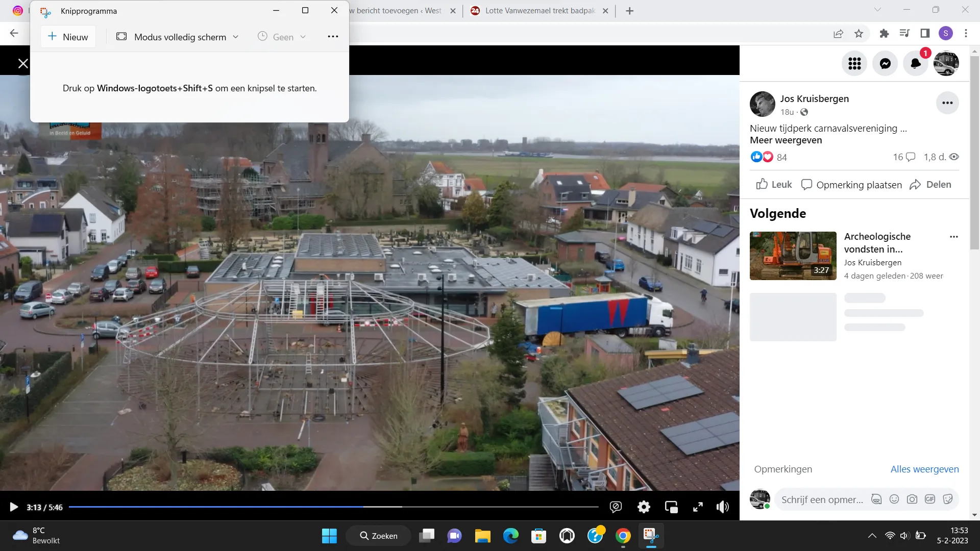Image resolution: width=980 pixels, height=551 pixels.
Task: Open the Facebook apps grid menu
Action: click(x=854, y=63)
